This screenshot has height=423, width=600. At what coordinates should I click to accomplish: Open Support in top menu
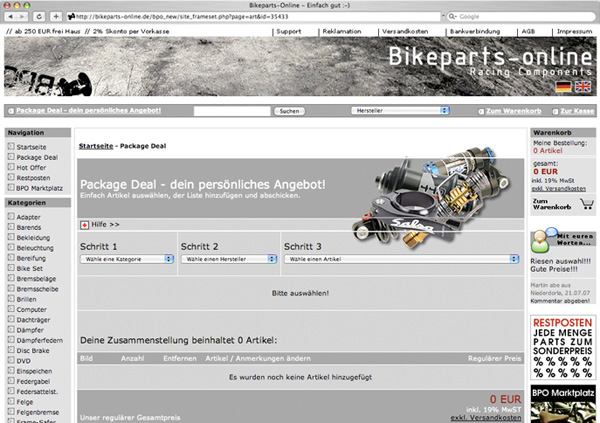[x=289, y=31]
